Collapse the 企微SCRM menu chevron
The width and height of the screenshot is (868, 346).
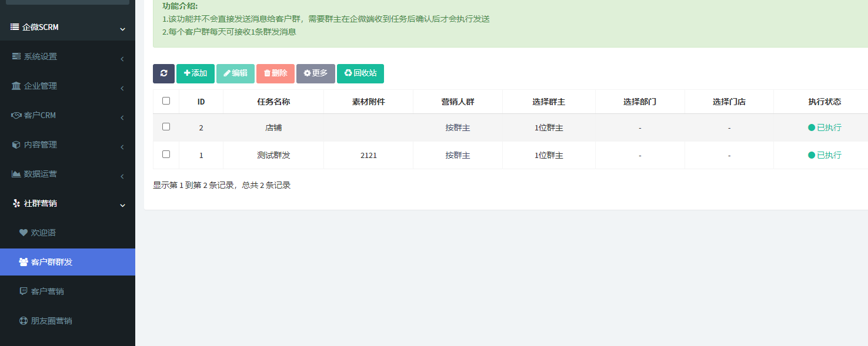(122, 29)
